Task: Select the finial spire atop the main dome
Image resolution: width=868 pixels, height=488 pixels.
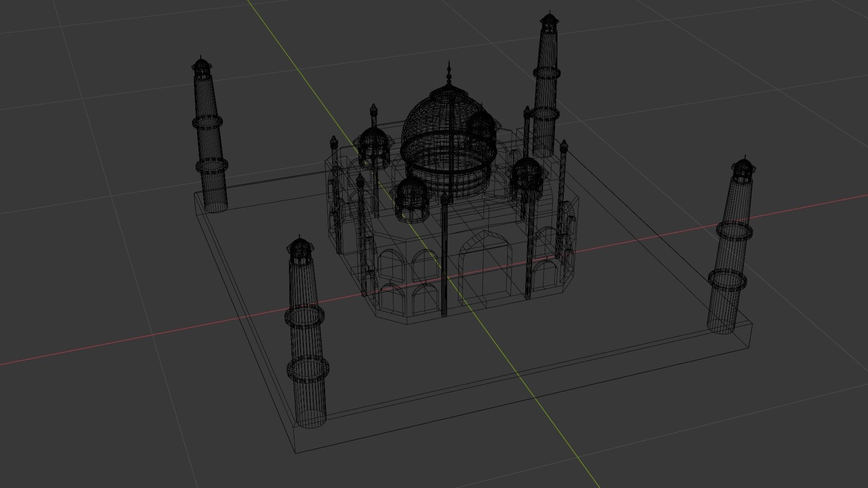Action: coord(449,73)
